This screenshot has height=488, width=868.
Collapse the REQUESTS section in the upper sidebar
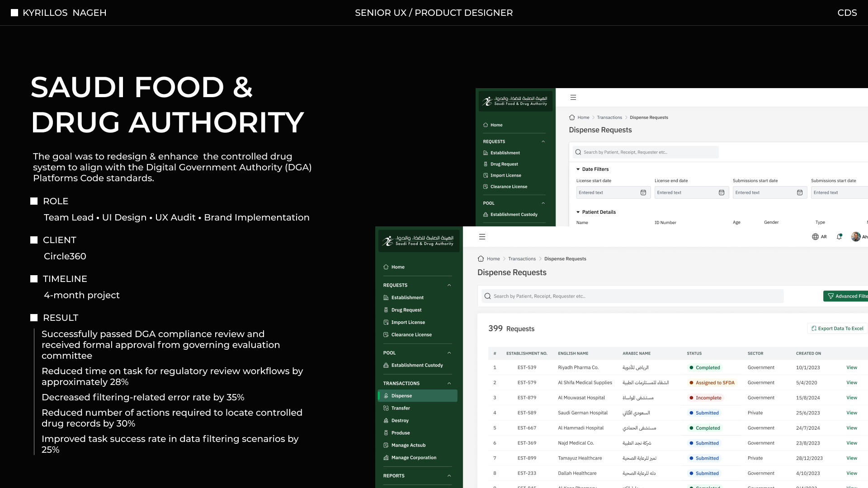point(543,142)
